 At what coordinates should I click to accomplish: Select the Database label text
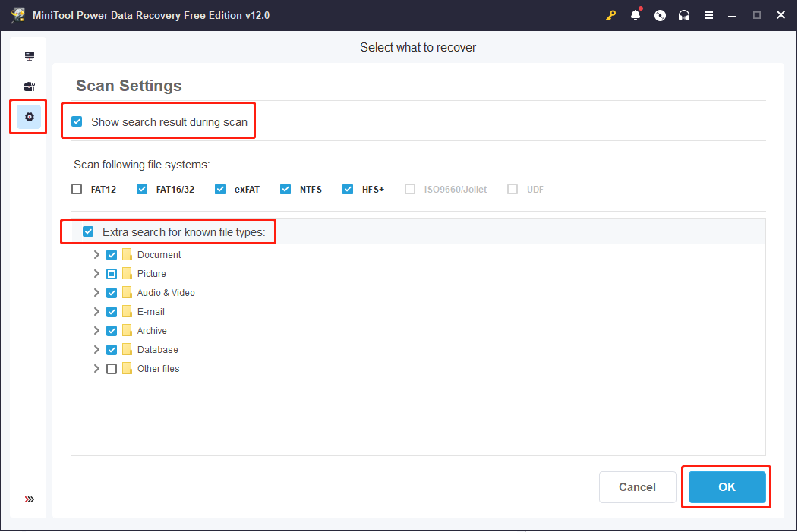(x=157, y=350)
